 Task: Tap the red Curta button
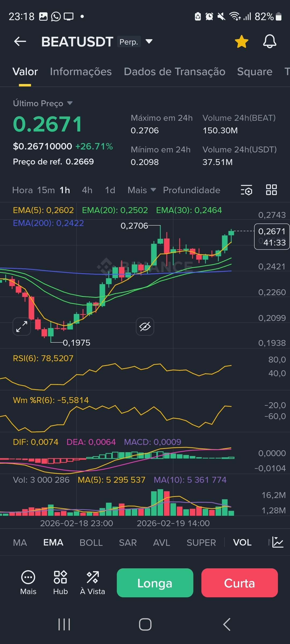240,583
